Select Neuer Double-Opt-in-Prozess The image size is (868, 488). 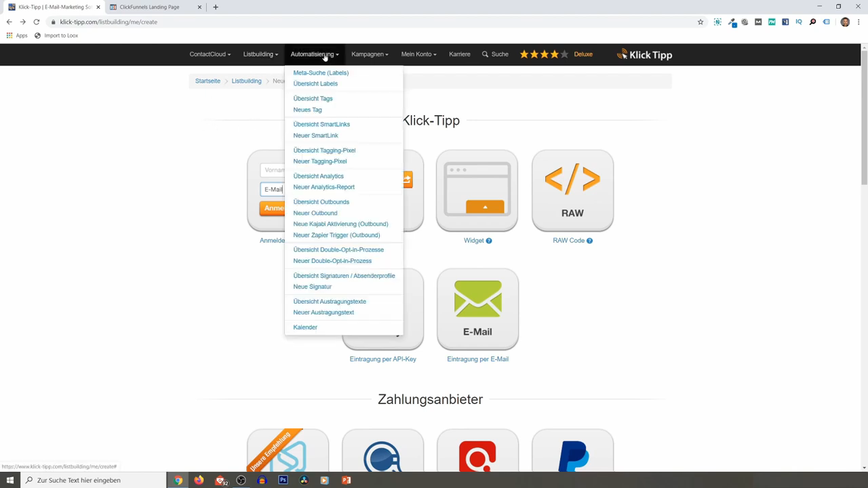tap(332, 261)
